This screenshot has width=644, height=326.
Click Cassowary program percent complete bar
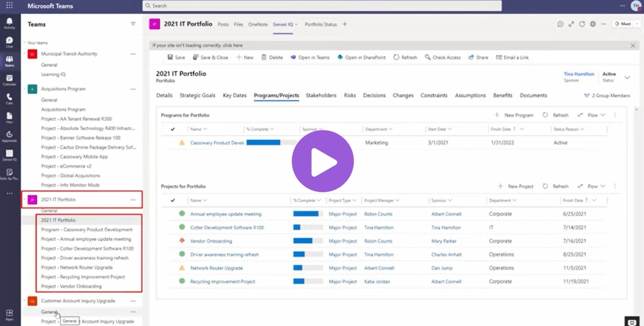point(271,142)
